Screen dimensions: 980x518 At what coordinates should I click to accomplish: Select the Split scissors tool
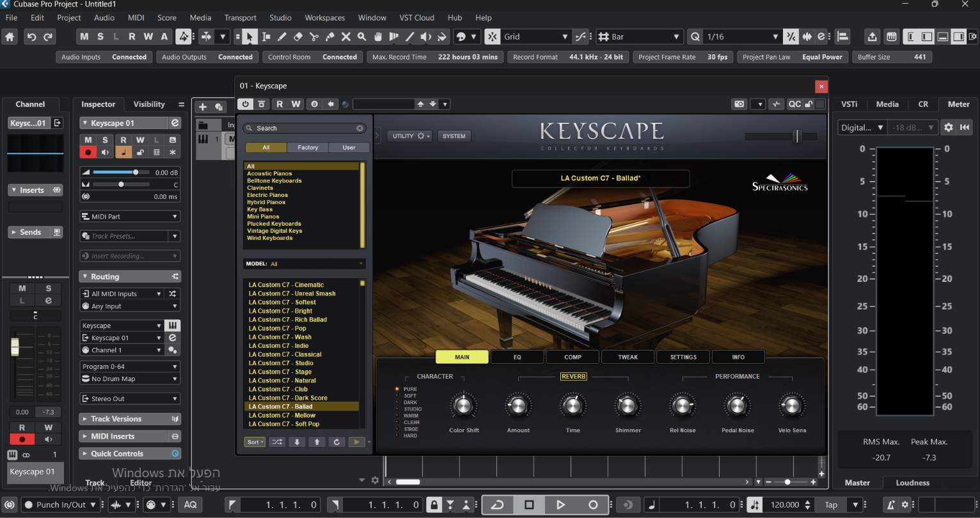tap(314, 37)
